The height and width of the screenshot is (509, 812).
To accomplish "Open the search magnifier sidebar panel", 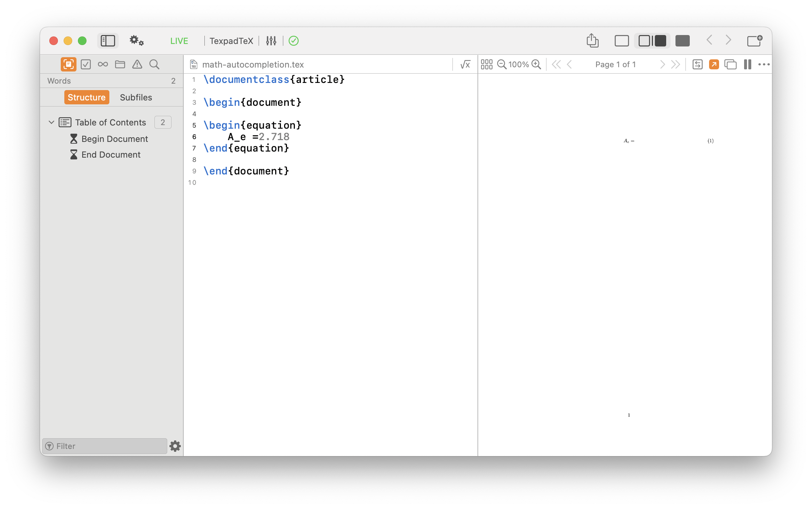I will pyautogui.click(x=154, y=64).
